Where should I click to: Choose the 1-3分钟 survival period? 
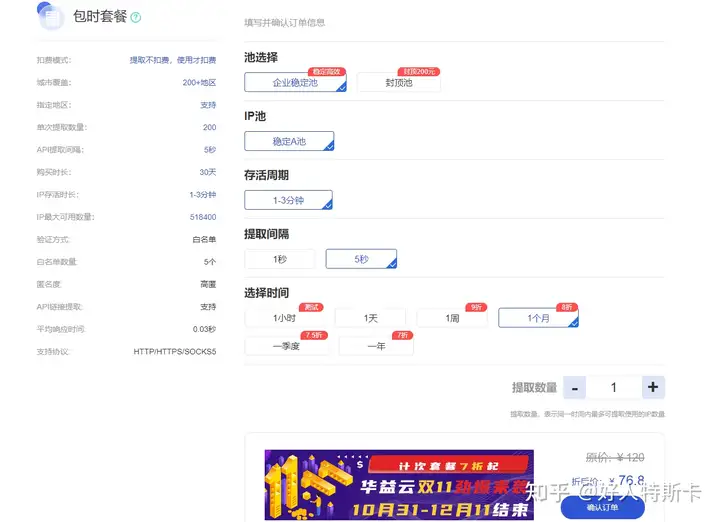click(x=288, y=200)
